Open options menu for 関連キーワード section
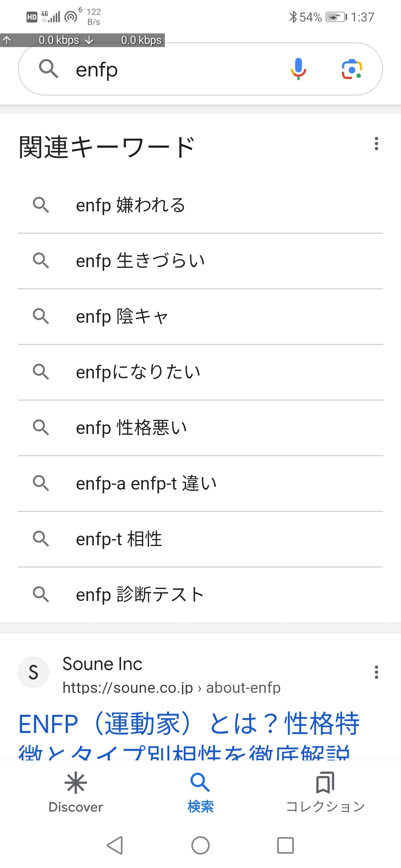This screenshot has height=868, width=401. (x=376, y=144)
